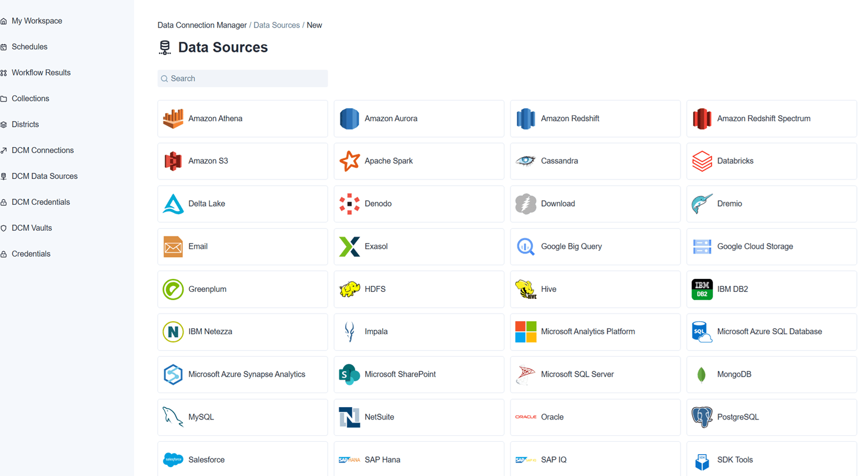
Task: Click the PostgreSQL elephant icon
Action: (702, 417)
